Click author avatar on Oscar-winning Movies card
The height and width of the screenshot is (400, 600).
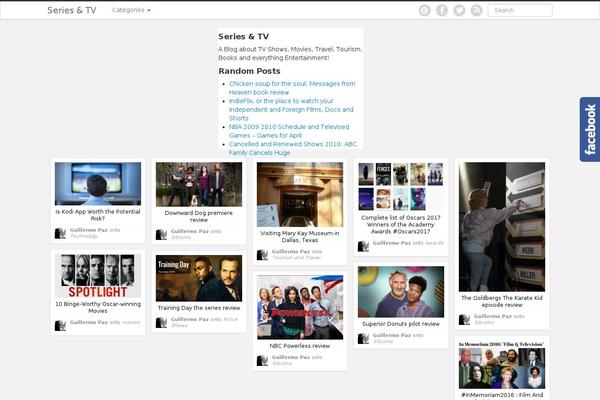pos(60,325)
